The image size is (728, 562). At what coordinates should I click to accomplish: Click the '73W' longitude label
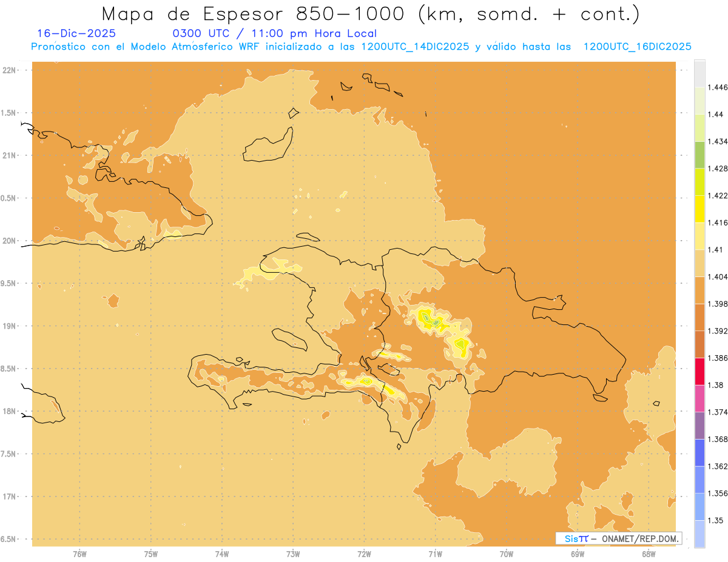pos(293,554)
